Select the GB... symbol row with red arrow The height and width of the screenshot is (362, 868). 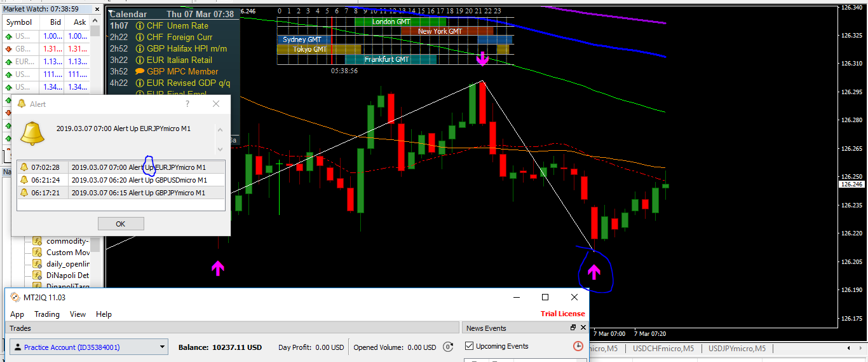point(46,49)
